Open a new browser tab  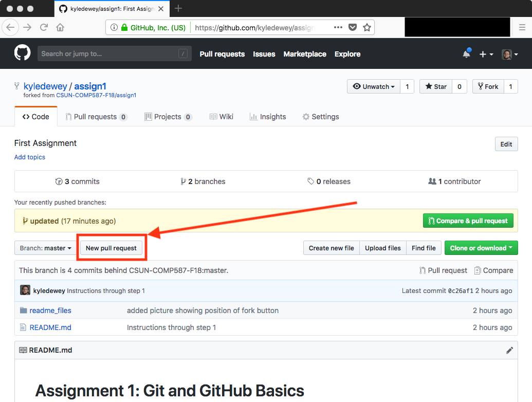(178, 8)
